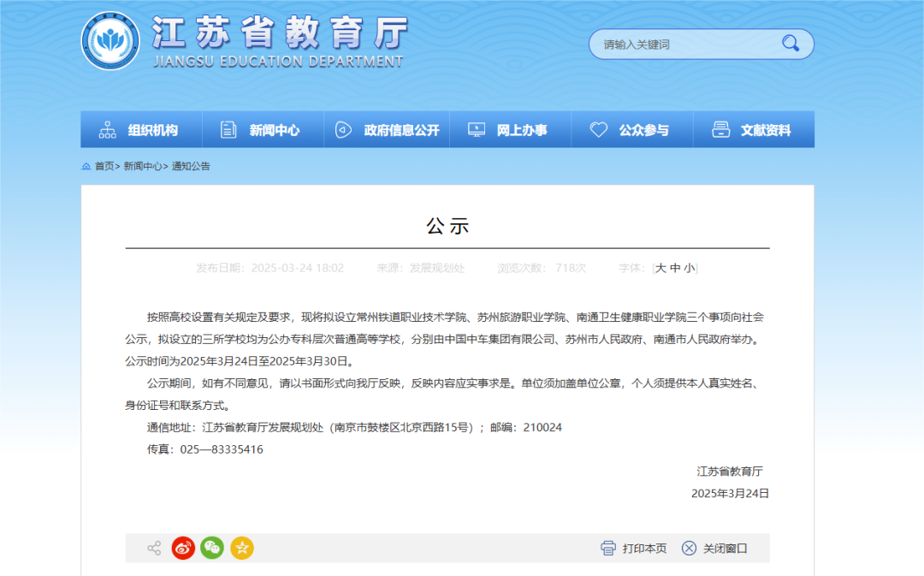
Task: Click the document icon beside 新闻中心
Action: [227, 128]
